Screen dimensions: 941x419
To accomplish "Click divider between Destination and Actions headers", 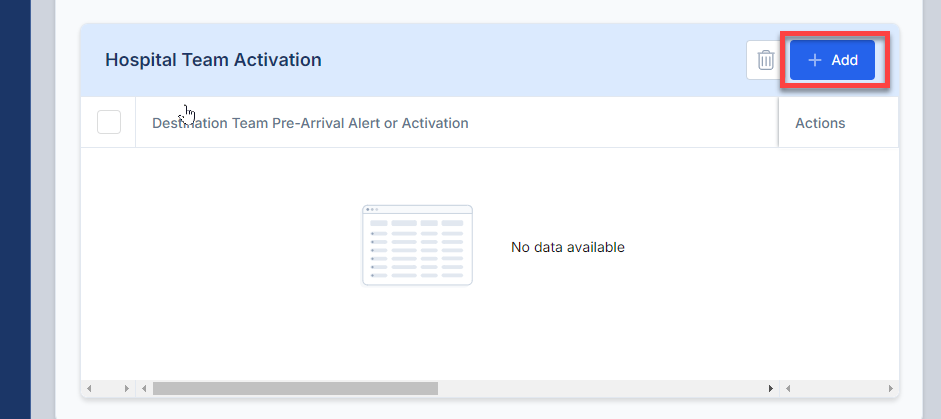I will click(x=778, y=122).
